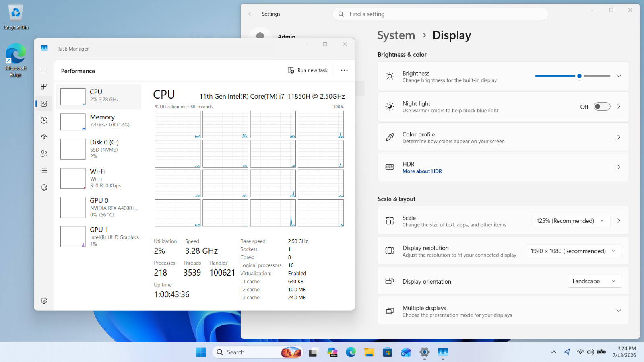Click Run new task in Task Manager
This screenshot has width=644, height=362.
[308, 70]
